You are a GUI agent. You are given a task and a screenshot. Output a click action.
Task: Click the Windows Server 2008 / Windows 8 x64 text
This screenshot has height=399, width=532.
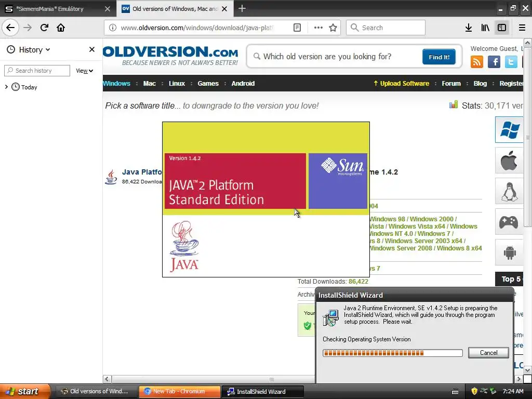point(425,248)
